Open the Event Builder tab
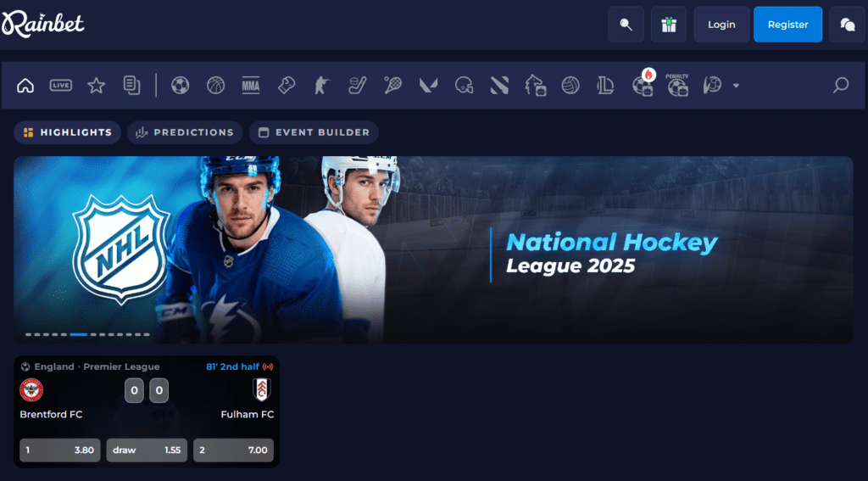 tap(314, 132)
